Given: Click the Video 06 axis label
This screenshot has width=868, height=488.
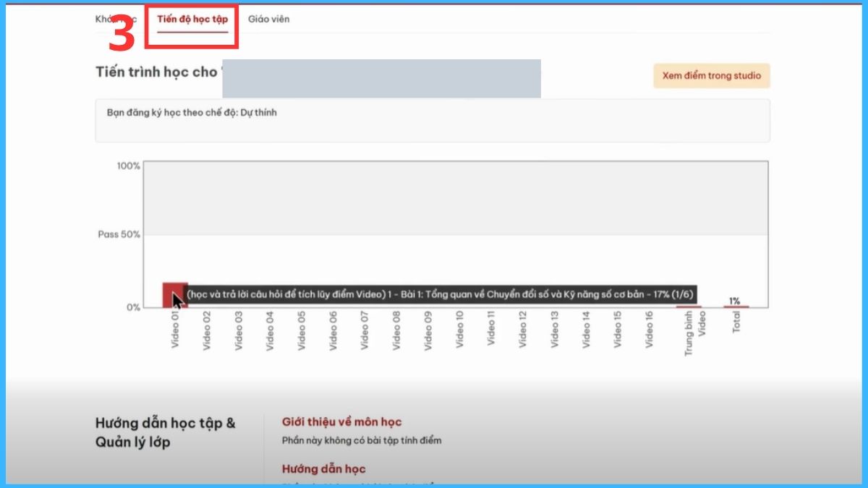Looking at the screenshot, I should pos(333,331).
